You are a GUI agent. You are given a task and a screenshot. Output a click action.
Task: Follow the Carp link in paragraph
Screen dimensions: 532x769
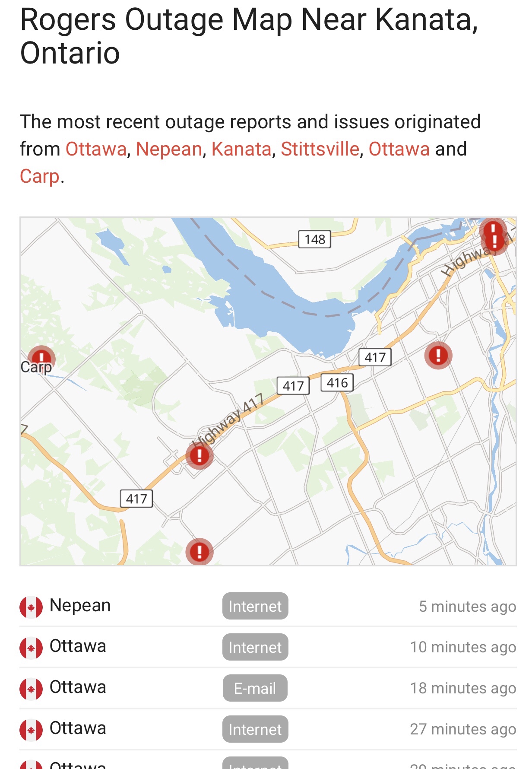point(40,176)
